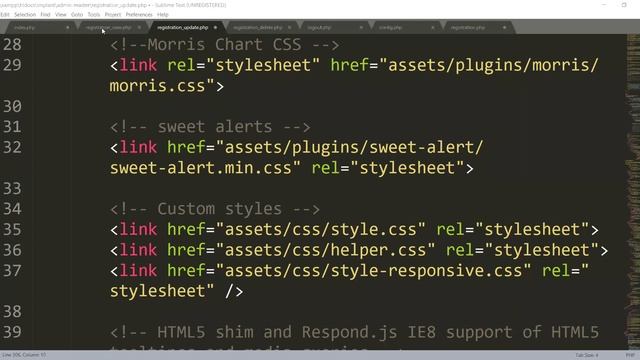Open the Tools menu
Image resolution: width=640 pixels, height=360 pixels.
[94, 15]
